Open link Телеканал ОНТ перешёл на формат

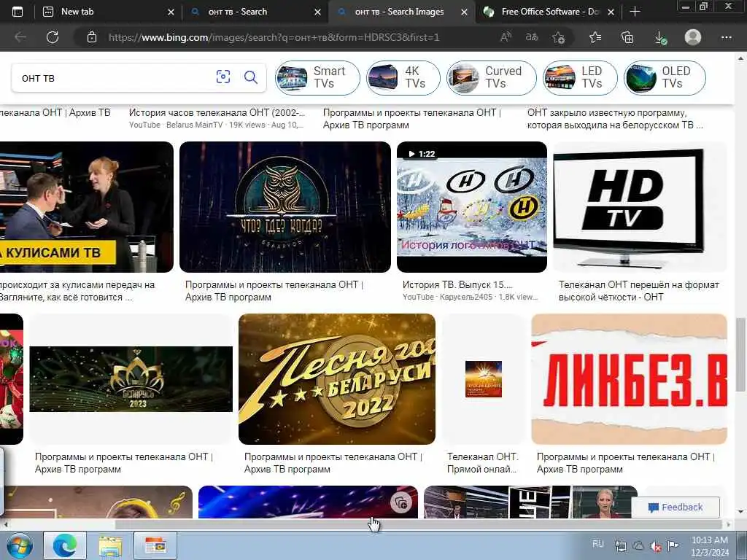click(639, 291)
